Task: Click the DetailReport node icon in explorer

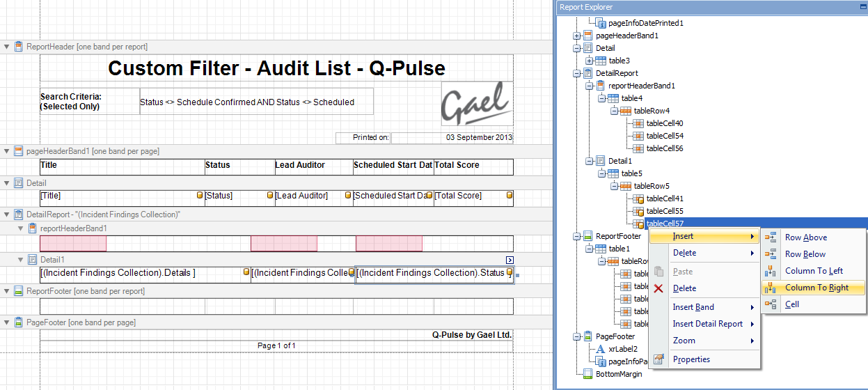Action: (589, 73)
